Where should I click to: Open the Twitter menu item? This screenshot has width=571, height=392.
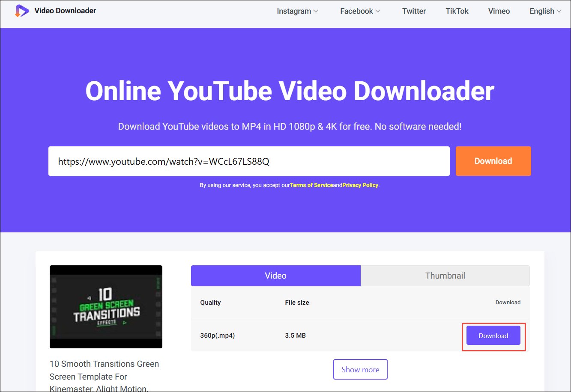click(414, 11)
